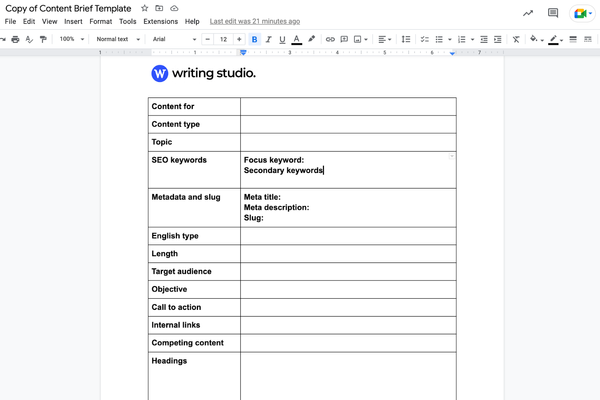Click the Clear formatting icon
Image resolution: width=600 pixels, height=400 pixels.
click(x=516, y=39)
